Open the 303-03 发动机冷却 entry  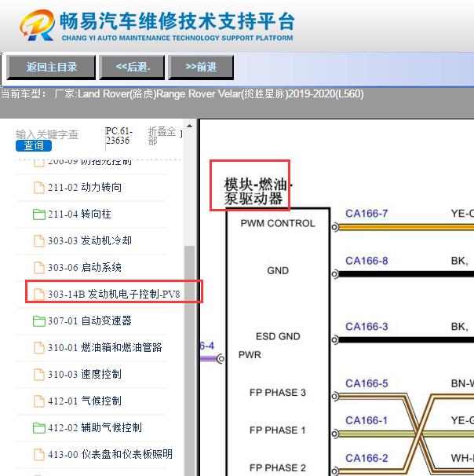click(89, 241)
